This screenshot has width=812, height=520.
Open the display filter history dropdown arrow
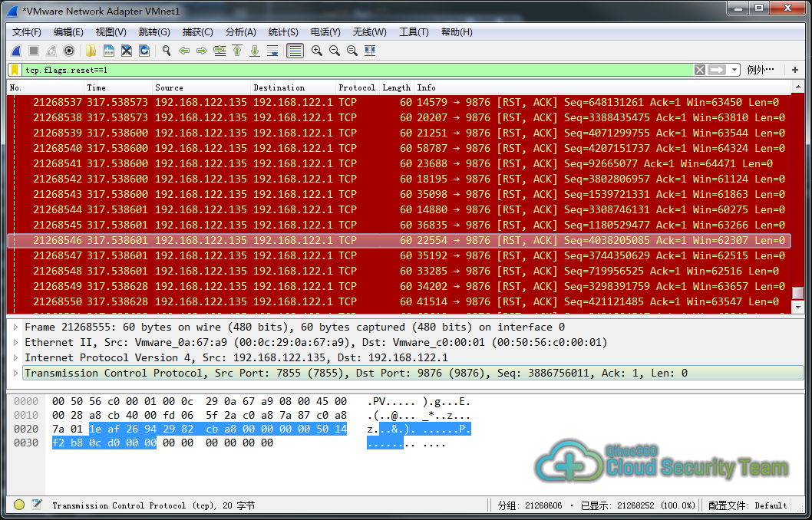click(734, 70)
